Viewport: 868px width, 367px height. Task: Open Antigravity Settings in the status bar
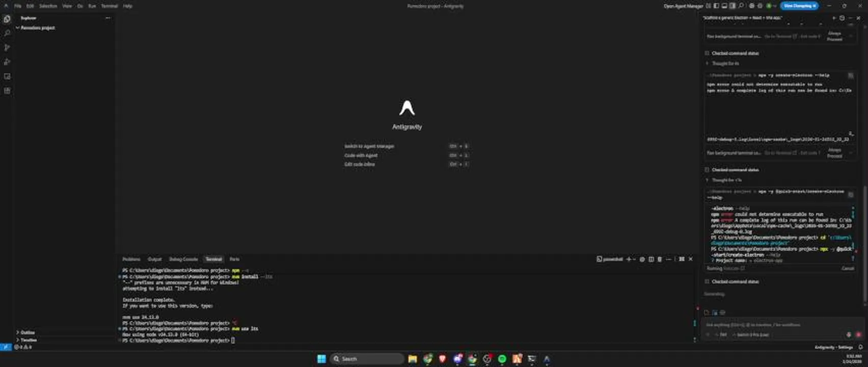click(833, 347)
